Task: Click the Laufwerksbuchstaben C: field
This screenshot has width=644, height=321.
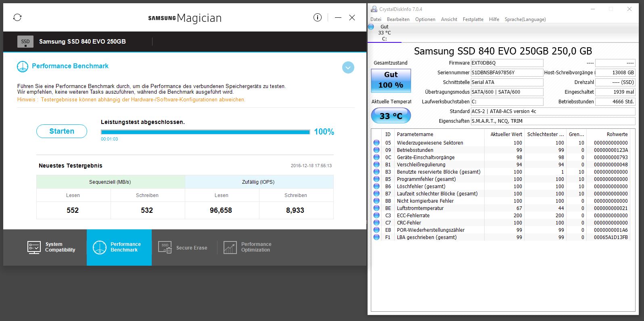Action: (507, 102)
